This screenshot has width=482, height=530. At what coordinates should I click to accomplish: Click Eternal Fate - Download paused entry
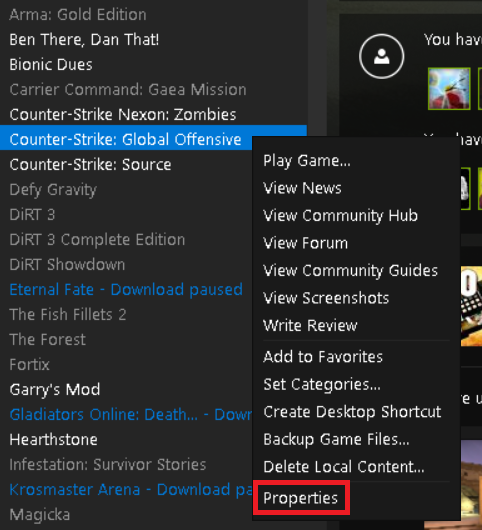pyautogui.click(x=126, y=290)
